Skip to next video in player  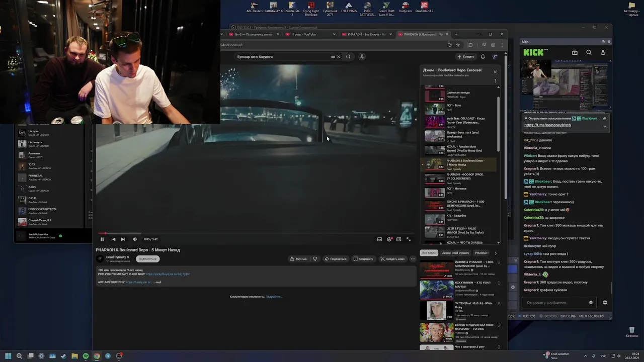[123, 239]
